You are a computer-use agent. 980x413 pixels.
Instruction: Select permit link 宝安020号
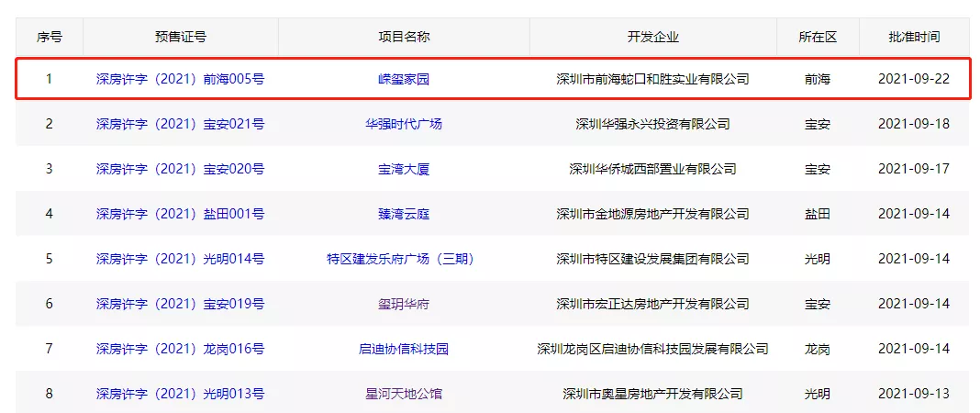pos(180,169)
